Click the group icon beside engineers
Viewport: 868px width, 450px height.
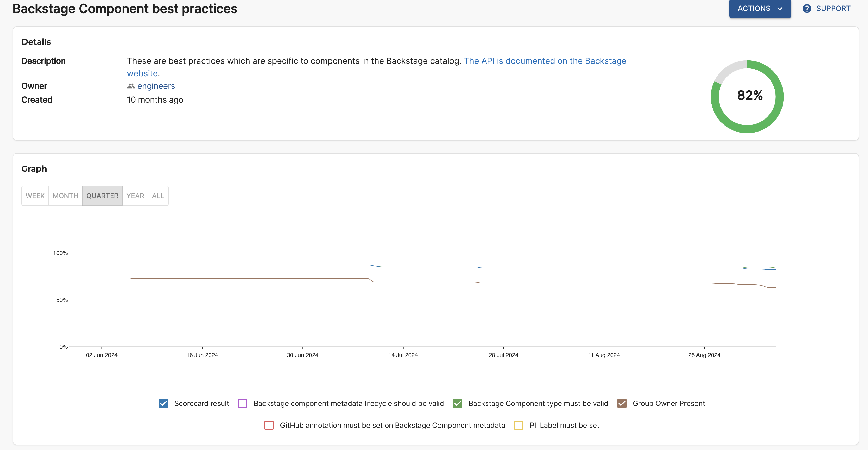click(131, 86)
